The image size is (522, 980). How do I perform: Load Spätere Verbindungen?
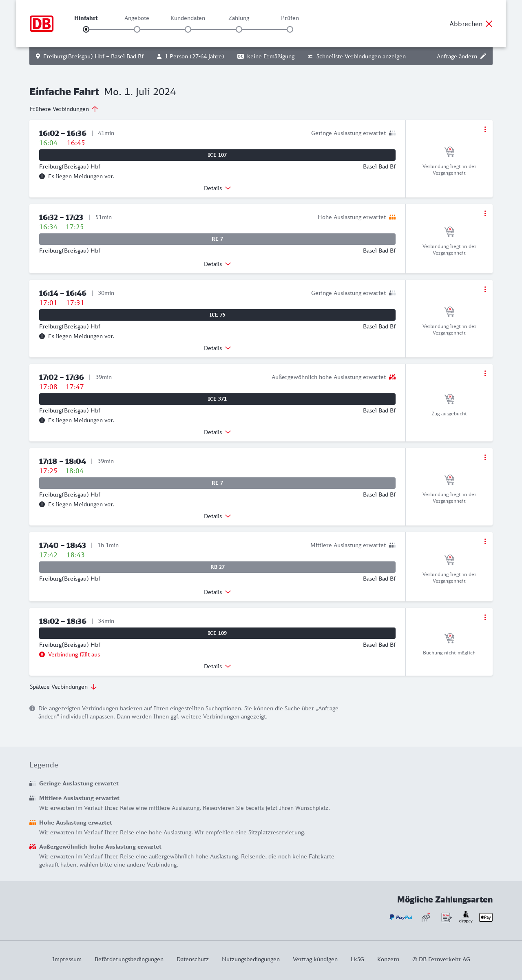(63, 687)
